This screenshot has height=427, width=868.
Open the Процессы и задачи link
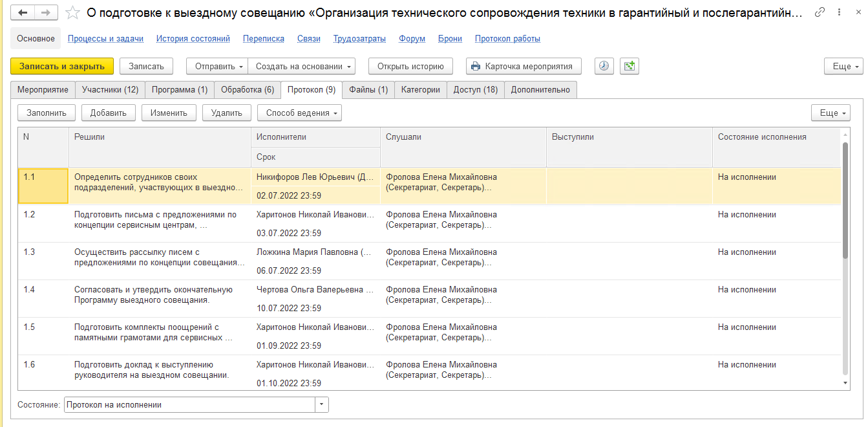point(105,39)
